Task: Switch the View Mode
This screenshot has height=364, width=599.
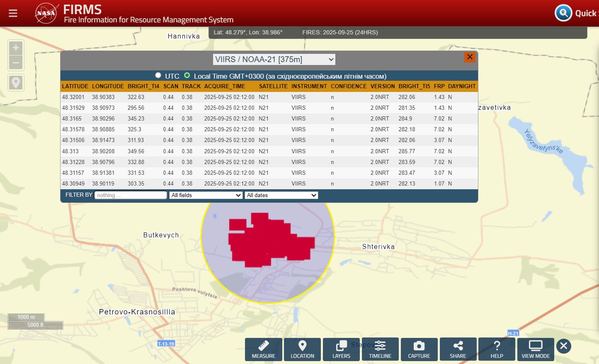Action: pos(536,350)
